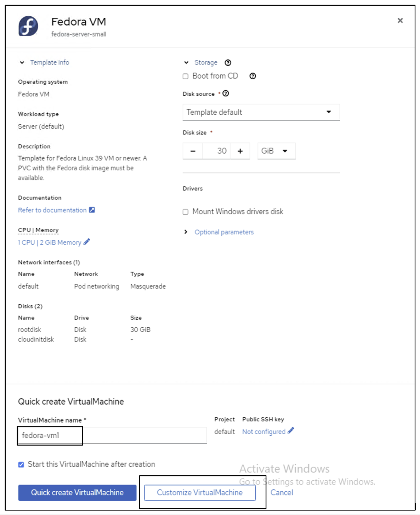Check Mount Windows drivers disk
Image resolution: width=420 pixels, height=515 pixels.
185,211
